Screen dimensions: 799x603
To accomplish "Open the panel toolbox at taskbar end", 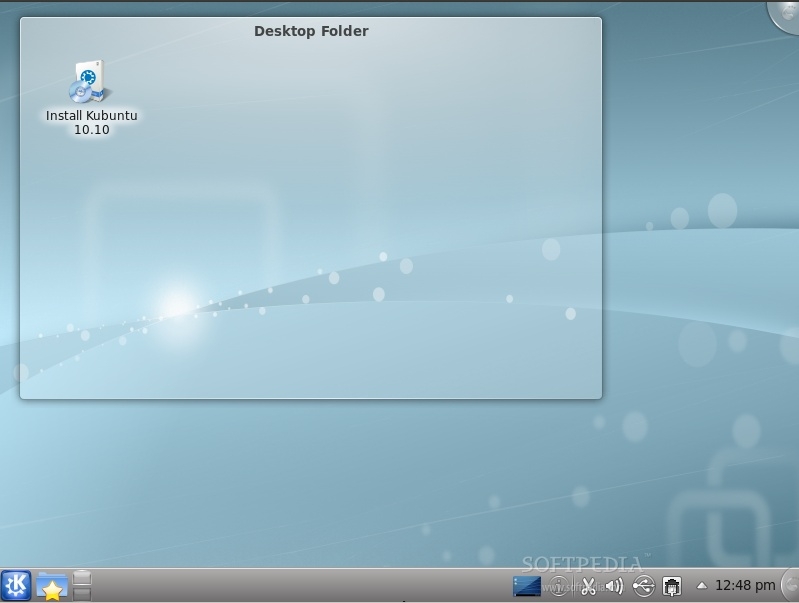I will point(791,585).
